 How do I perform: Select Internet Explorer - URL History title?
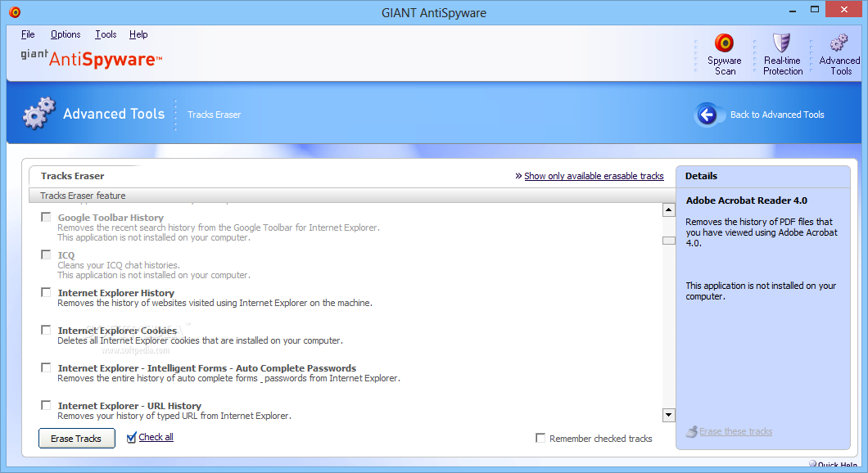pos(129,406)
